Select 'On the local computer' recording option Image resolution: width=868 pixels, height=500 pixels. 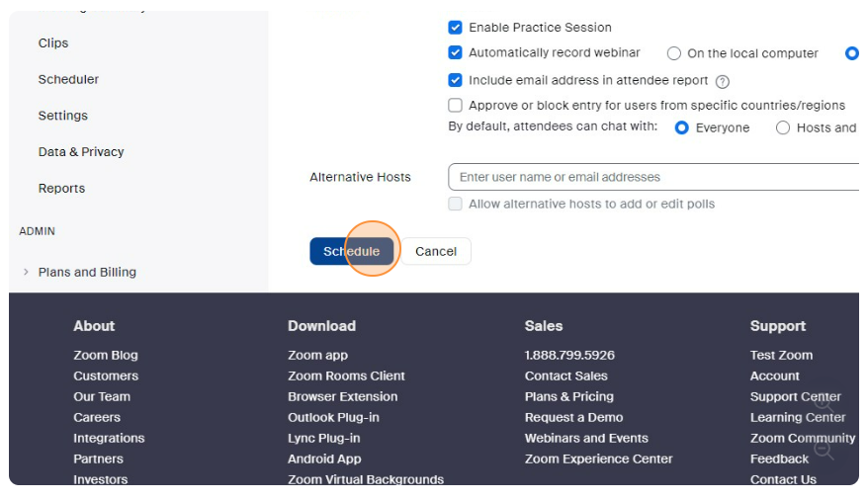click(674, 53)
